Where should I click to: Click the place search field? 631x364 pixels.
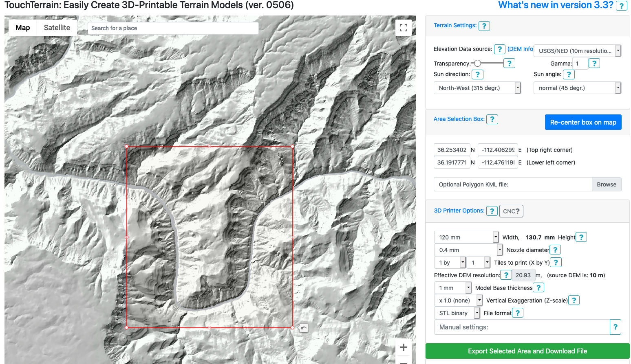pos(173,28)
